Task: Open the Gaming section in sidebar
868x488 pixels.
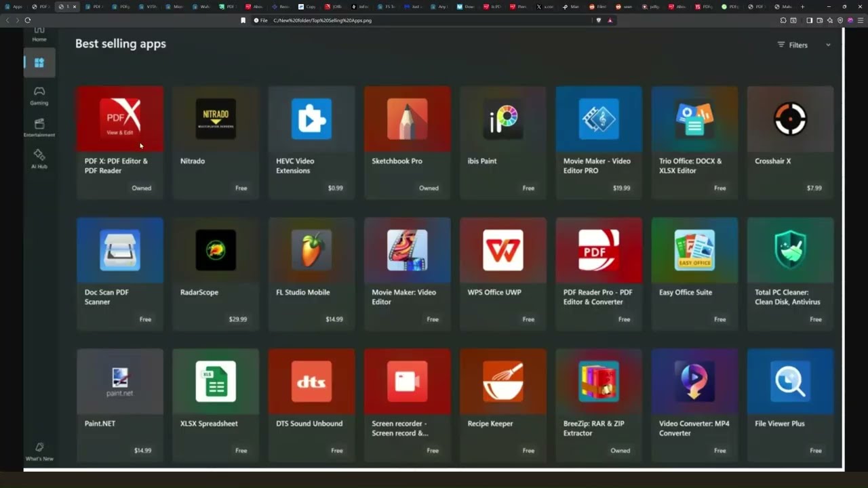Action: (x=39, y=96)
